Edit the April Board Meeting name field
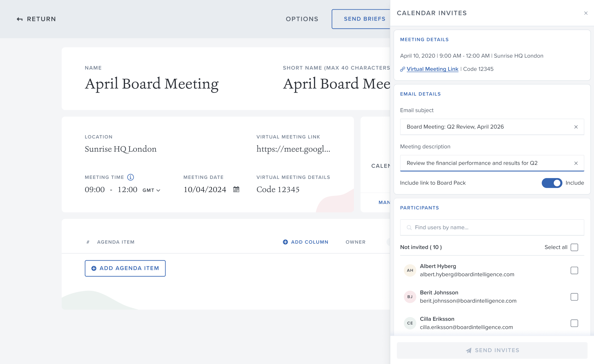This screenshot has width=594, height=364. click(152, 84)
